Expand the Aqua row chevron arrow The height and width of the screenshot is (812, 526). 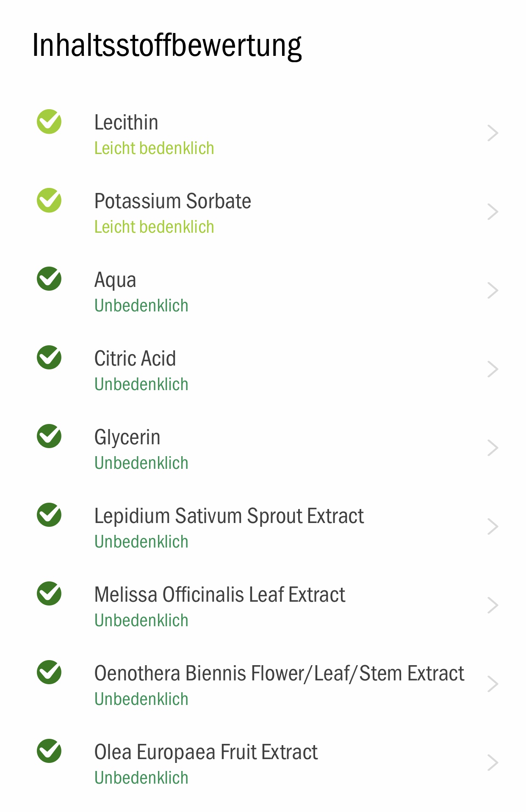(x=493, y=291)
